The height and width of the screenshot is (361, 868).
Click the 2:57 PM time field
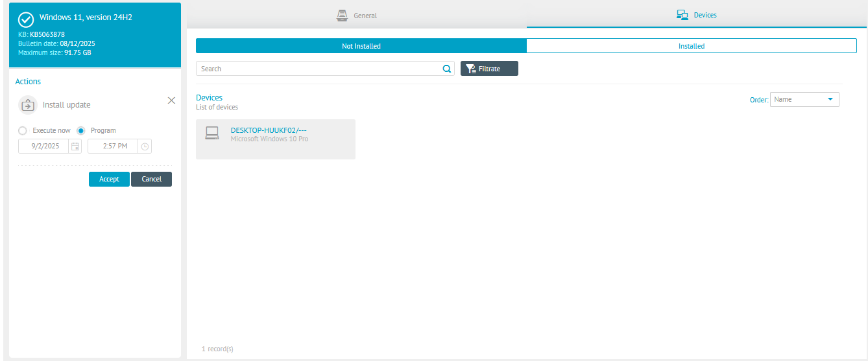[x=113, y=146]
